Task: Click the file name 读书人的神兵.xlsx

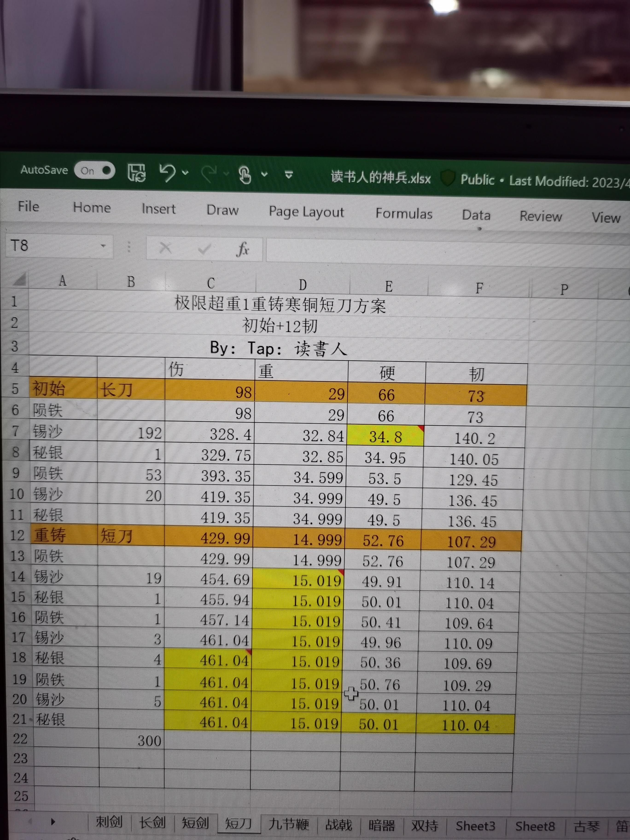Action: pyautogui.click(x=381, y=177)
